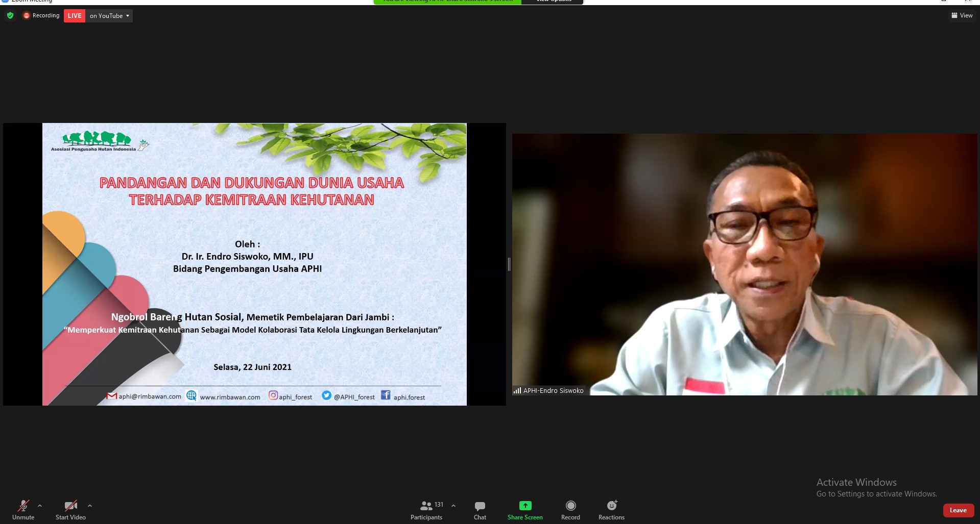Expand audio options arrow next to Unmute
The width and height of the screenshot is (980, 524).
pos(40,506)
